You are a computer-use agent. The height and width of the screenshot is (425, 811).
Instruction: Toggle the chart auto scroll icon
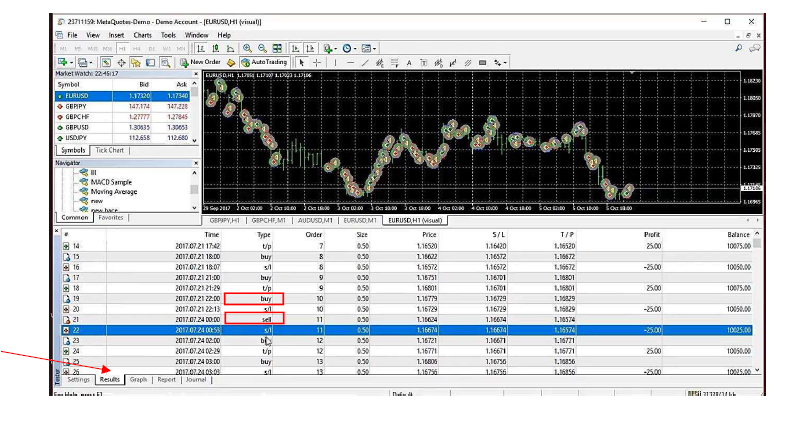pos(295,49)
